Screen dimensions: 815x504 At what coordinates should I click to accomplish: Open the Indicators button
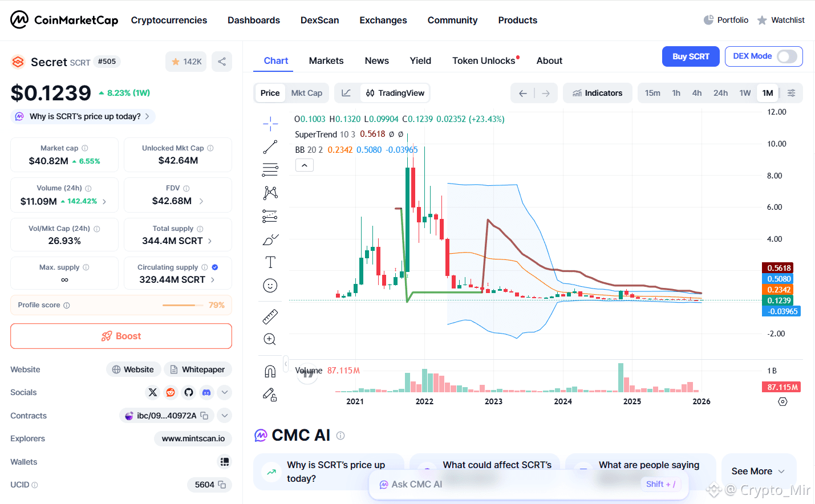[x=597, y=93]
